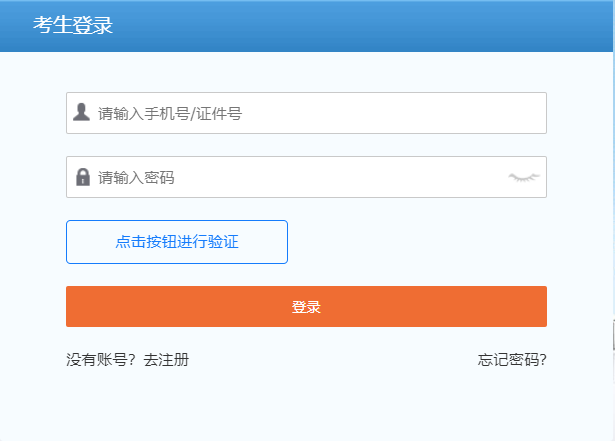This screenshot has height=441, width=615.
Task: Focus the 请输入手机号/证件号 input field
Action: (x=306, y=113)
